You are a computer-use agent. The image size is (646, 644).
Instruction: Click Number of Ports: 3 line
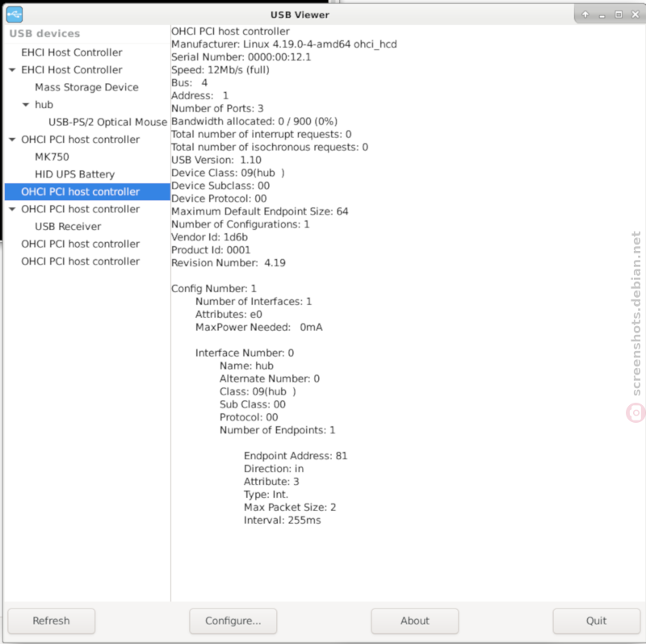217,108
